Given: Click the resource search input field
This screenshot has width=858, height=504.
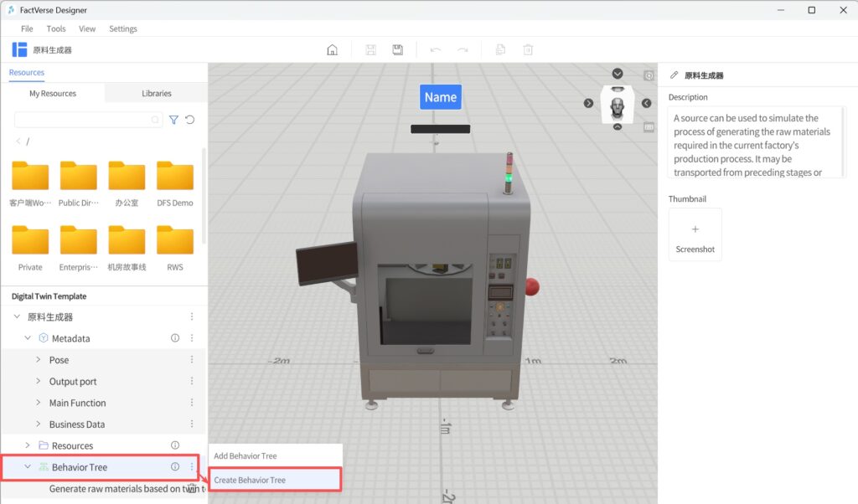Looking at the screenshot, I should click(84, 120).
